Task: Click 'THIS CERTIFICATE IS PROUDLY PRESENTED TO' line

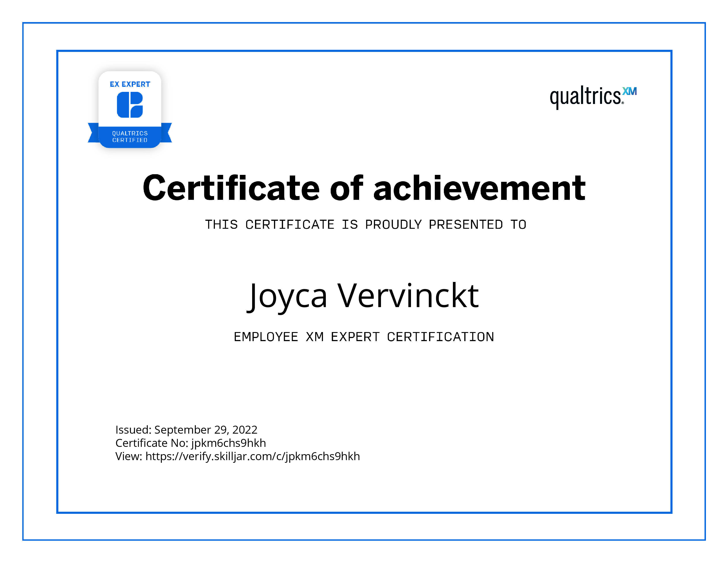Action: [x=366, y=225]
